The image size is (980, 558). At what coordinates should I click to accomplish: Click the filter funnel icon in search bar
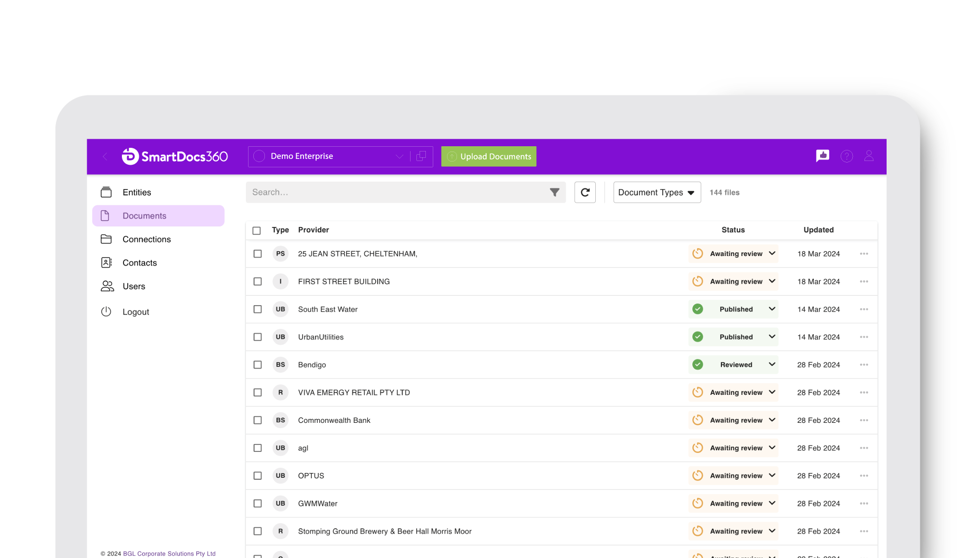[x=554, y=192]
